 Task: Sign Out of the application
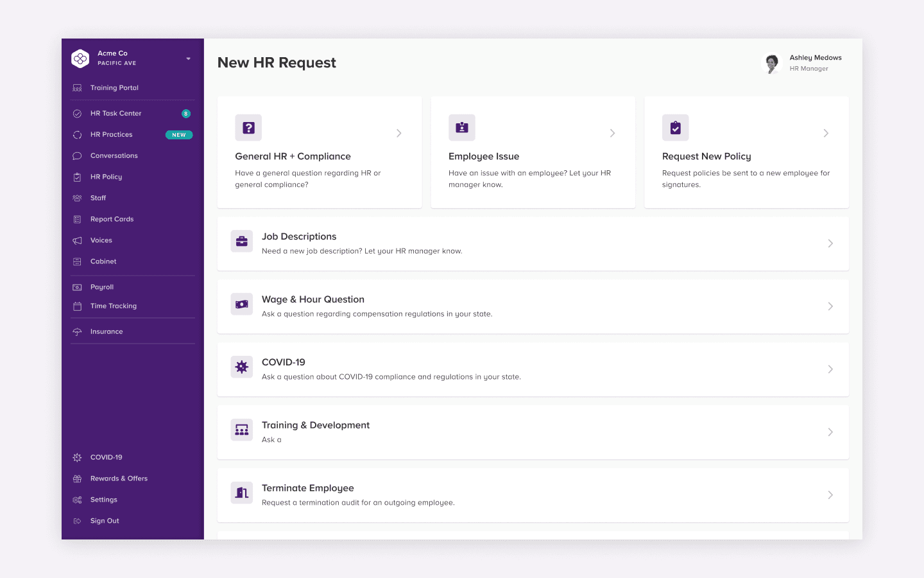(x=105, y=521)
